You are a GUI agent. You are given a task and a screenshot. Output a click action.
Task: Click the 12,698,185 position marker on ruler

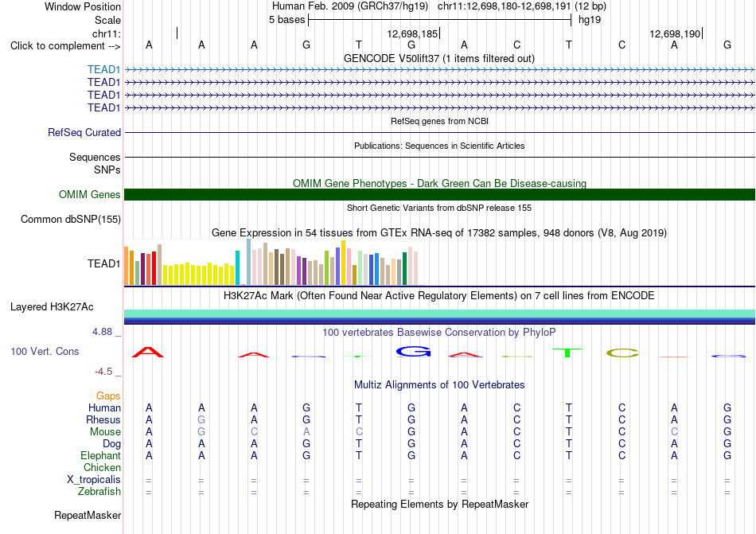(413, 33)
